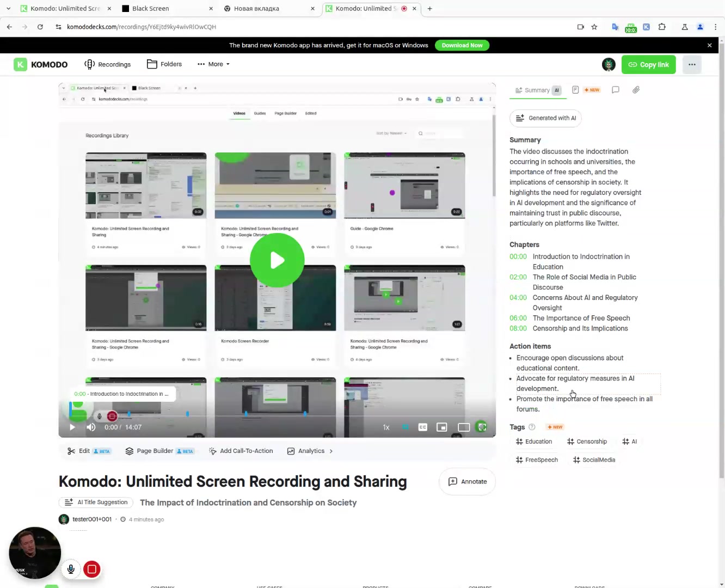Click the video progress bar

point(277,416)
